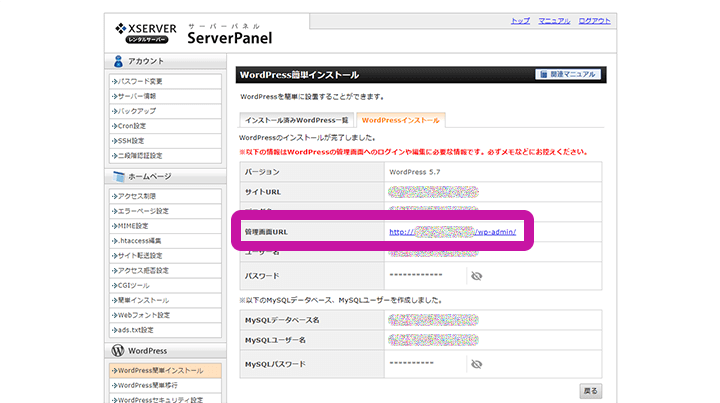Open マニュアル link in header
720x403 pixels.
click(554, 20)
